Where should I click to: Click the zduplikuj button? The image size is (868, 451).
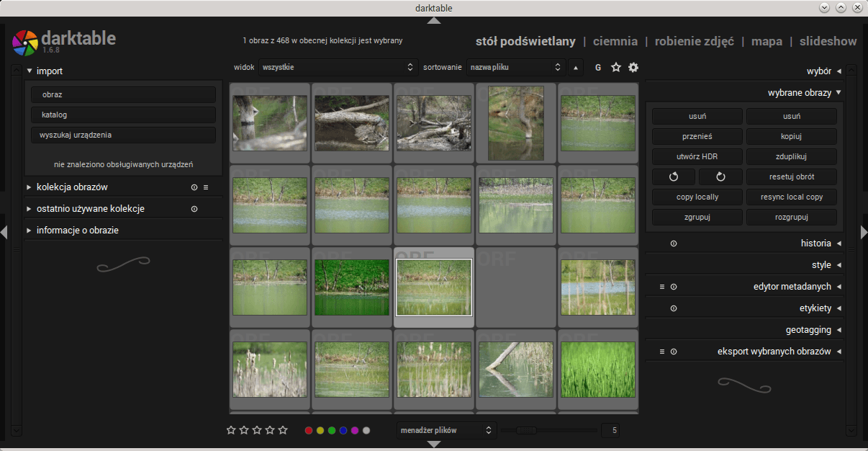coord(792,156)
